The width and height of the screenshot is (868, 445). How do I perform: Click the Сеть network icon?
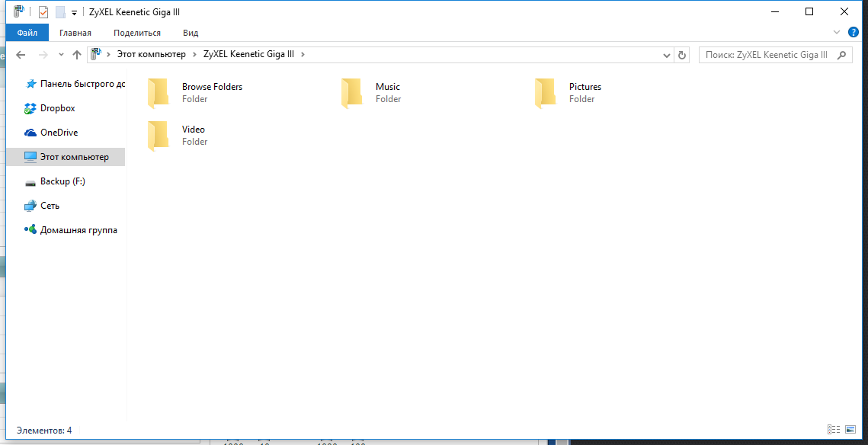[x=30, y=206]
